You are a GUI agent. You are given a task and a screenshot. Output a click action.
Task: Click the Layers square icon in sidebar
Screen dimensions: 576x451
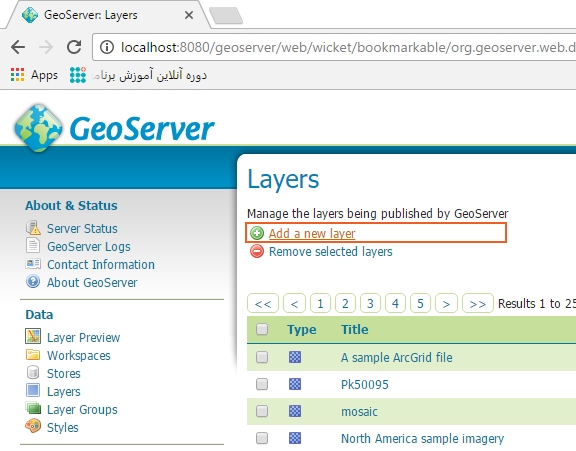click(x=33, y=390)
